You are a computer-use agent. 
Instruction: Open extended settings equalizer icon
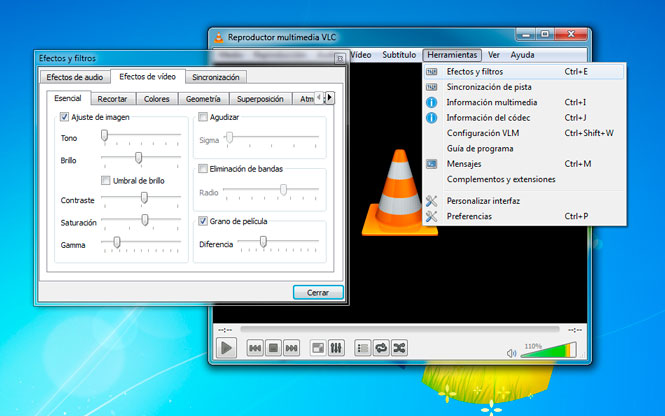click(x=336, y=348)
